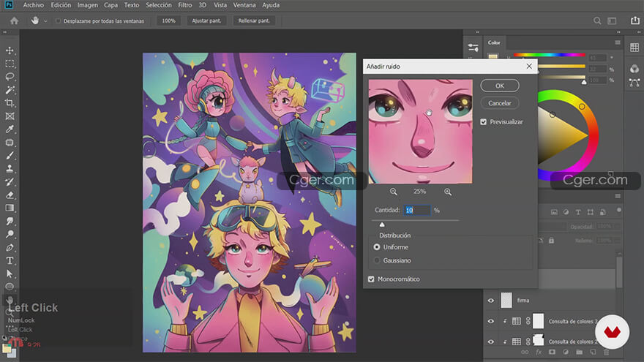
Task: Select the Dodge tool
Action: coord(10,234)
